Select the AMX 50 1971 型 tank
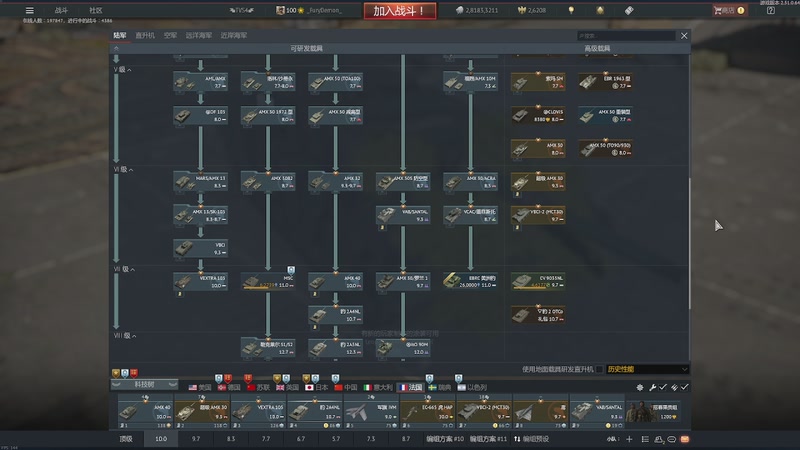 (268, 115)
